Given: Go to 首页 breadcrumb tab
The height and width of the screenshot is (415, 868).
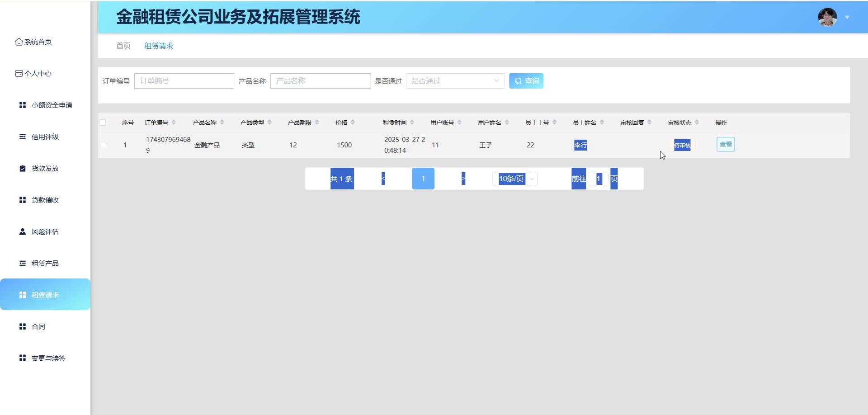Looking at the screenshot, I should tap(123, 46).
